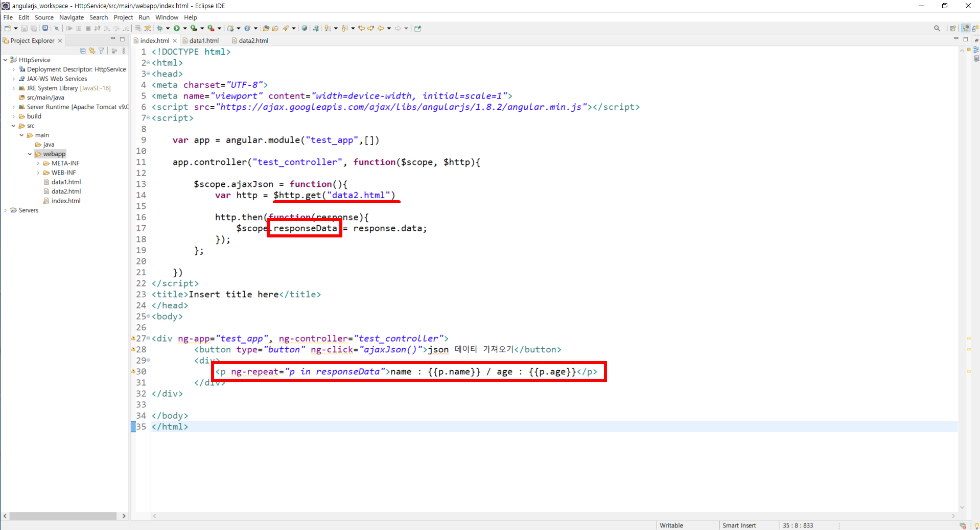Toggle code folding at line 7 script tag
The height and width of the screenshot is (530, 980).
pyautogui.click(x=148, y=118)
